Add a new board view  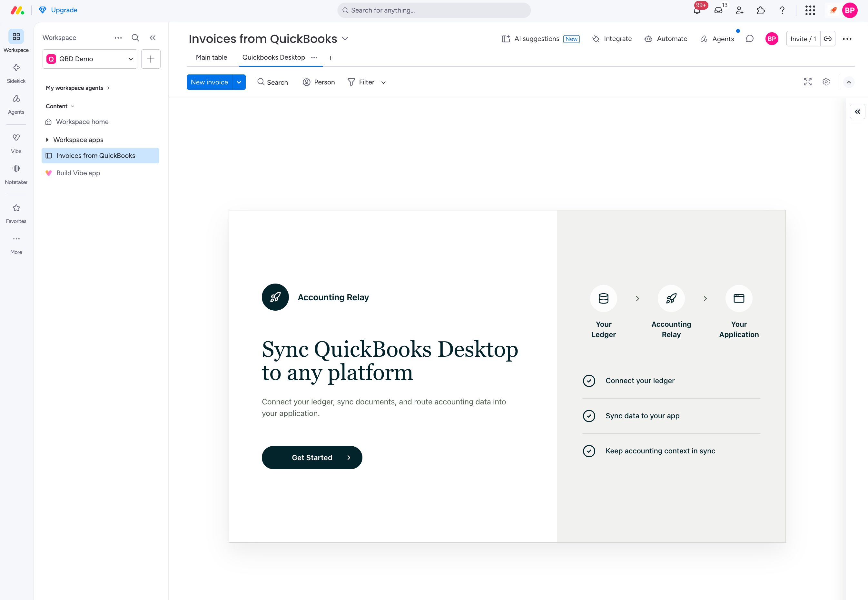tap(330, 58)
